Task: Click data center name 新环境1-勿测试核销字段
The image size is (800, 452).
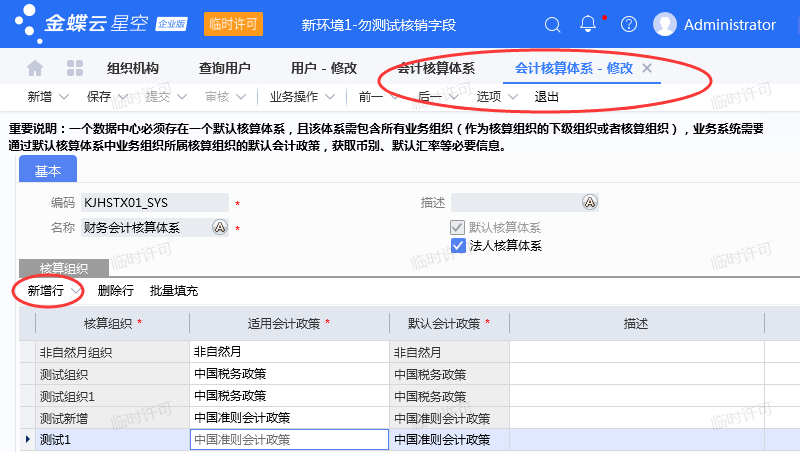Action: pyautogui.click(x=379, y=24)
